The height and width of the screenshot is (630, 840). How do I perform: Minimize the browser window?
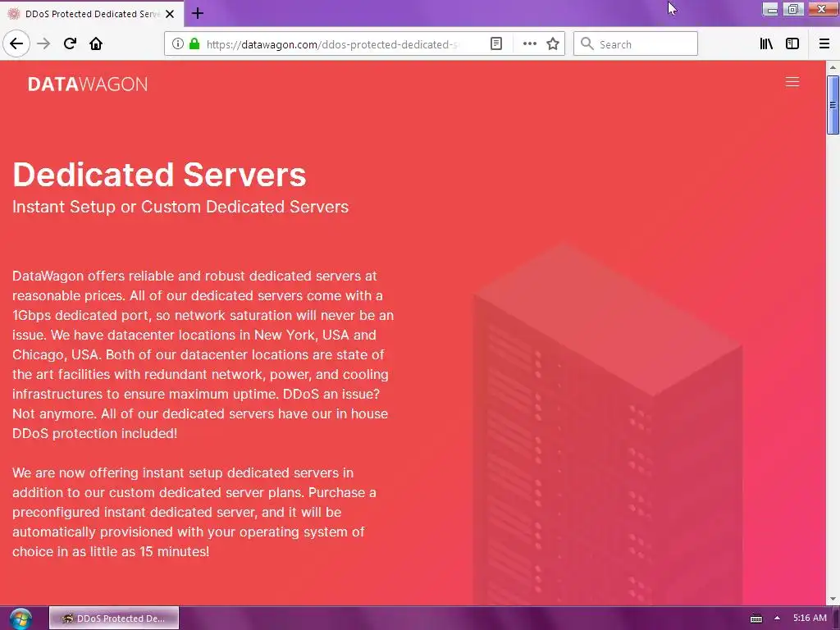(x=770, y=8)
